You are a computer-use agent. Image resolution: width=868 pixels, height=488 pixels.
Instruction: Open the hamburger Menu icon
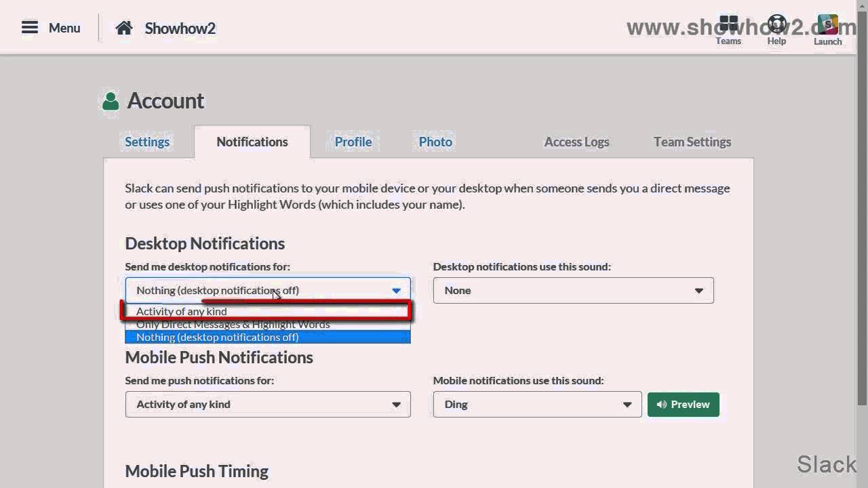[30, 28]
